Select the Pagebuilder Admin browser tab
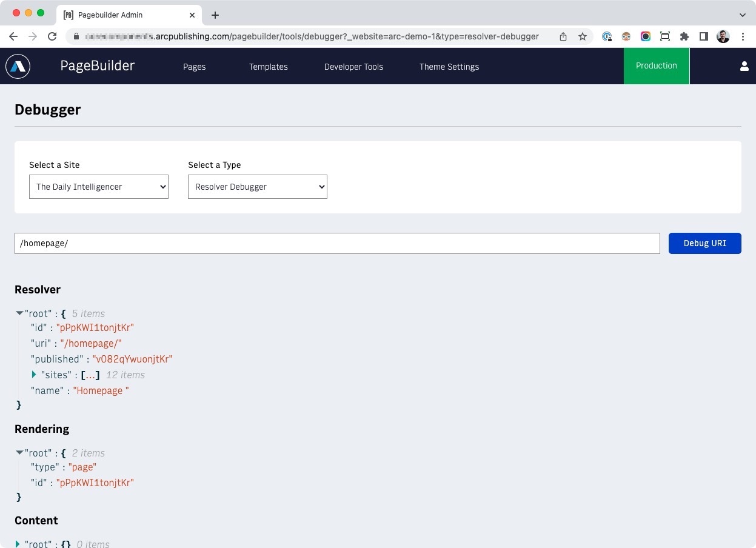Screen dimensions: 756x548 point(129,15)
